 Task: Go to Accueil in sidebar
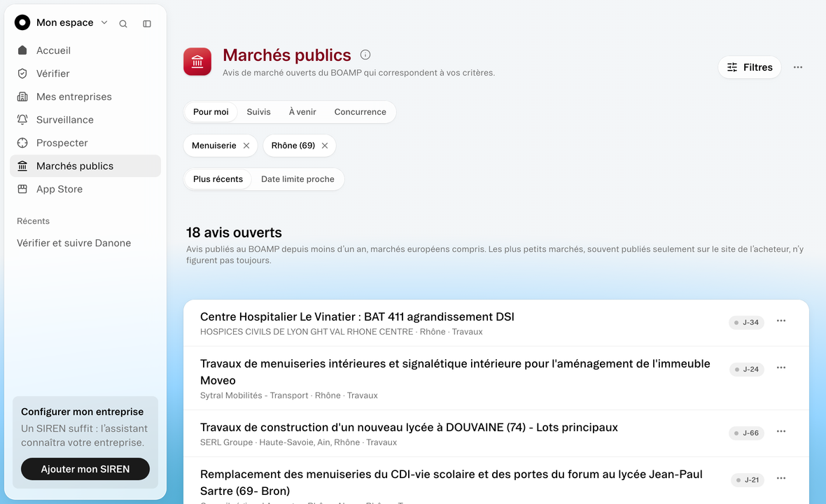click(x=85, y=50)
